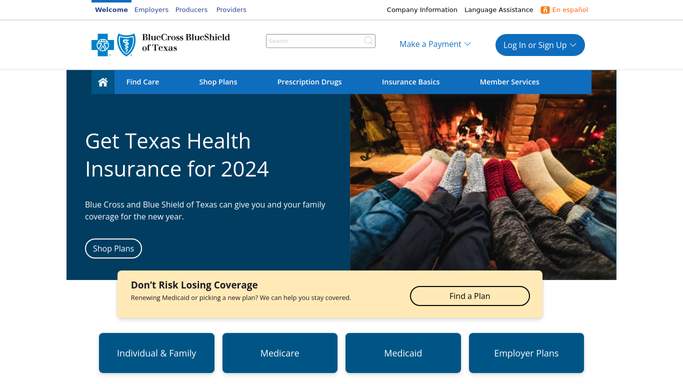Viewport: 683px width, 384px height.
Task: Click the Find a Plan button
Action: 470,296
